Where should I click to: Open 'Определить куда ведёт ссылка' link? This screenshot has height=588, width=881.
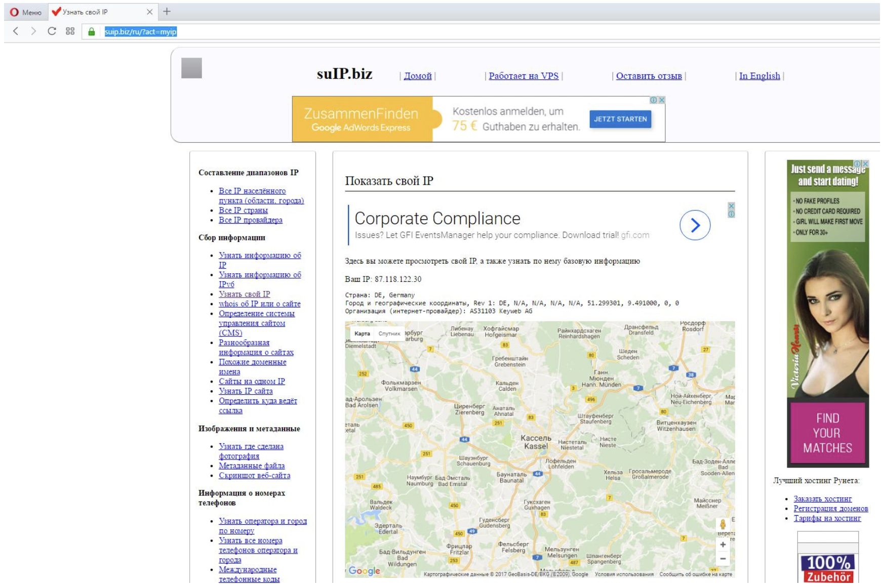pos(258,406)
